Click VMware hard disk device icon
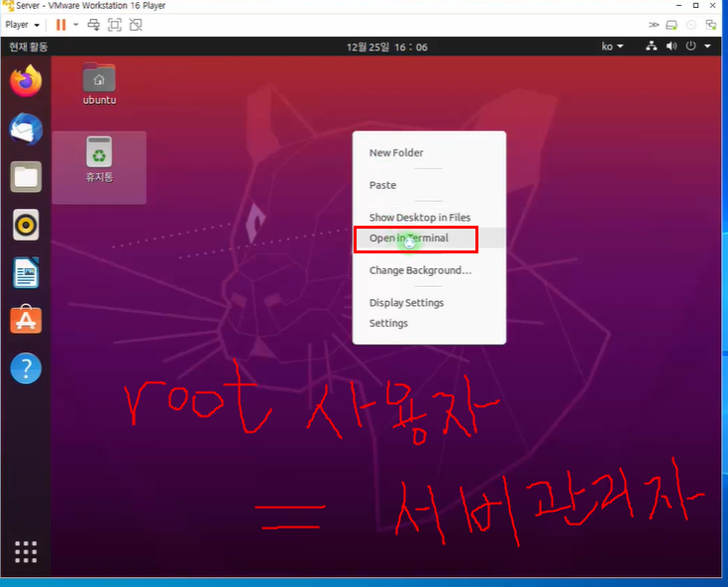Screen dimensions: 728x587 (x=672, y=25)
